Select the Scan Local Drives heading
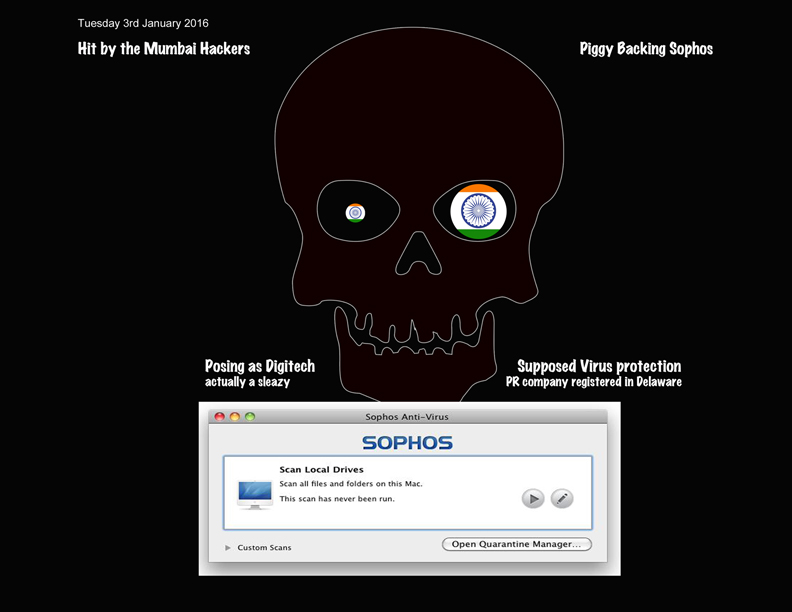This screenshot has height=612, width=792. pyautogui.click(x=321, y=469)
